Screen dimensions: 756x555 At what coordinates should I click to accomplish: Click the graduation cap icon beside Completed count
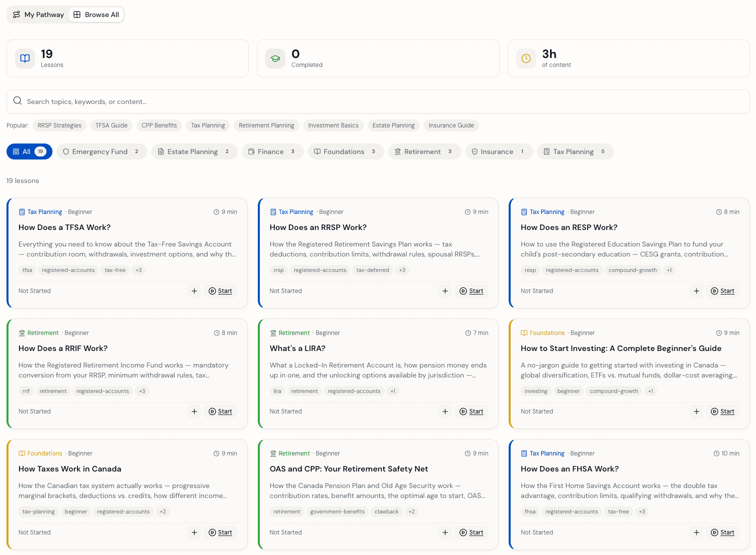pos(275,58)
